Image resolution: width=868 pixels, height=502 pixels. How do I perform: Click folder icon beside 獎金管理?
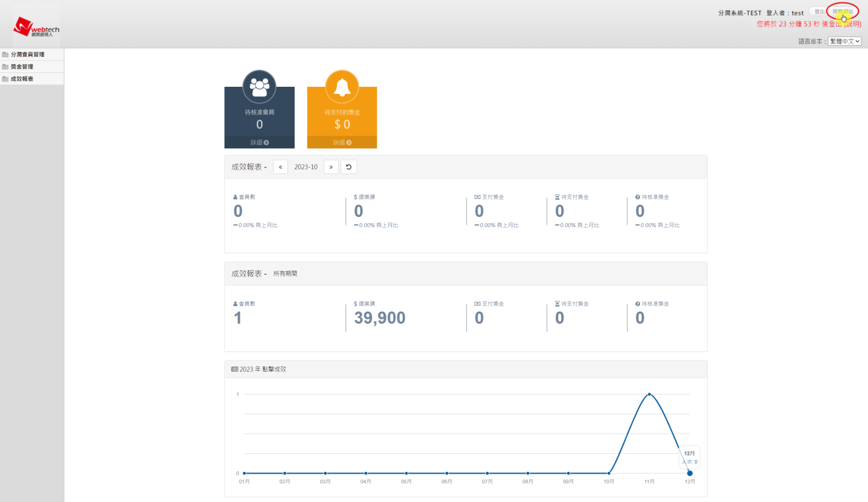click(5, 67)
